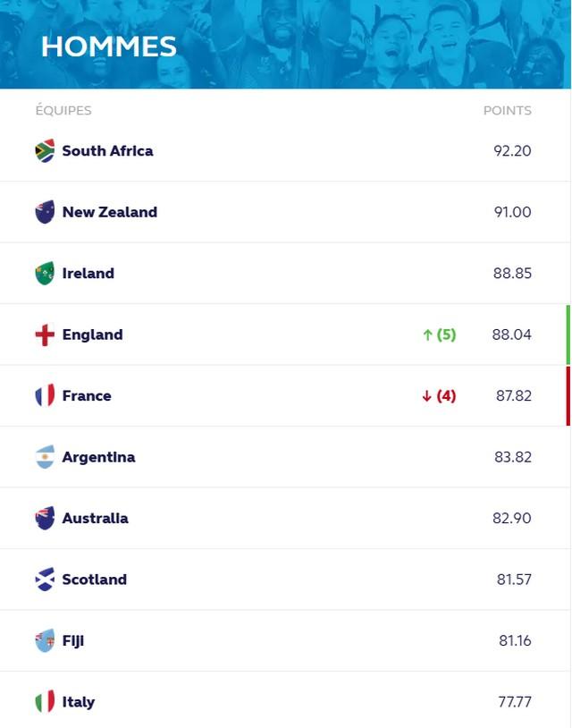Click the Italy flag icon

click(x=45, y=702)
